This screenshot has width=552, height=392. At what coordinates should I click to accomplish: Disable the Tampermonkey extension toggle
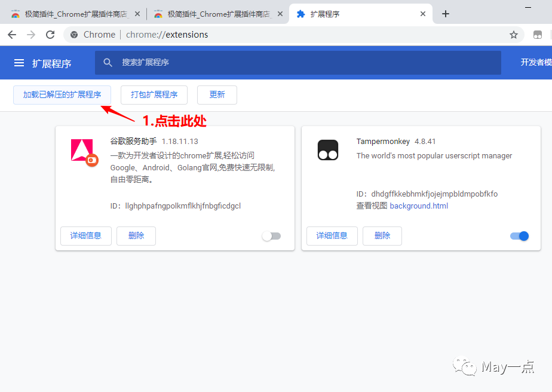click(519, 236)
